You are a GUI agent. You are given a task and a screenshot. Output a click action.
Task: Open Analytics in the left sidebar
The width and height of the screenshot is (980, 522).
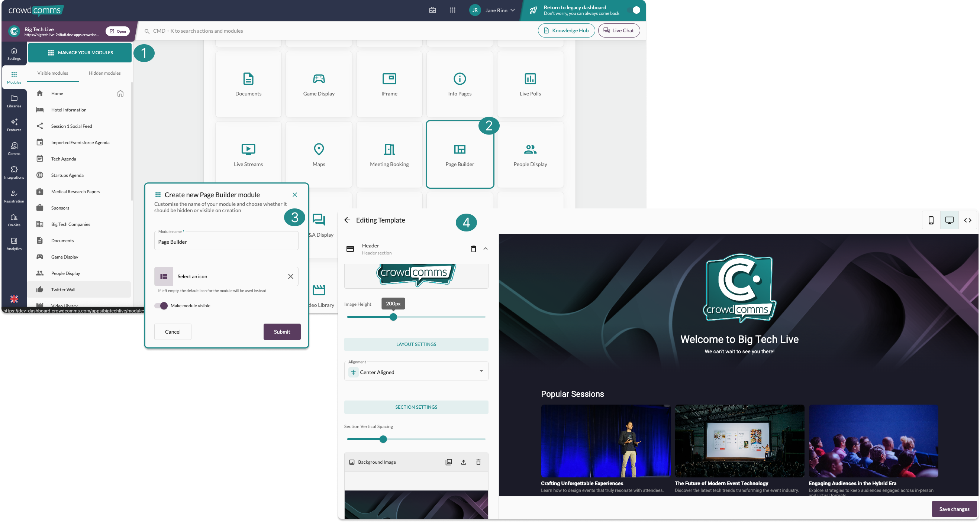coord(14,244)
